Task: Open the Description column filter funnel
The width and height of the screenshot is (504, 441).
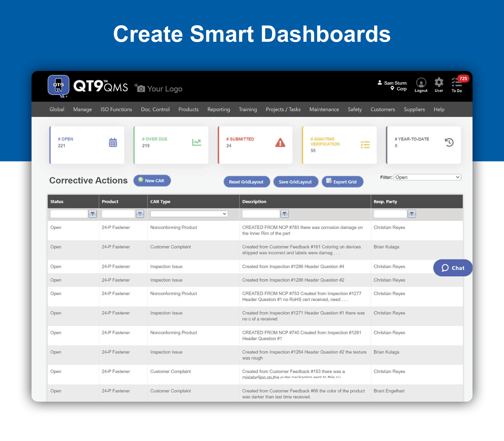Action: [x=284, y=214]
